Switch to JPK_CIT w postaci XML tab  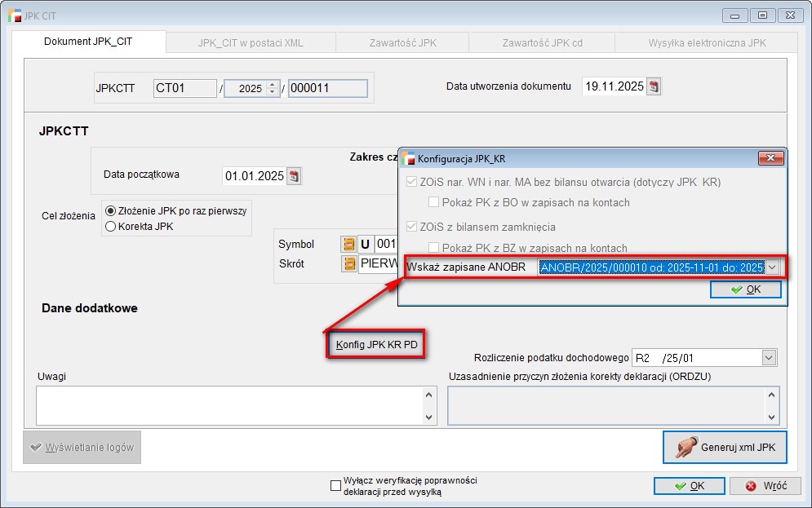(251, 42)
